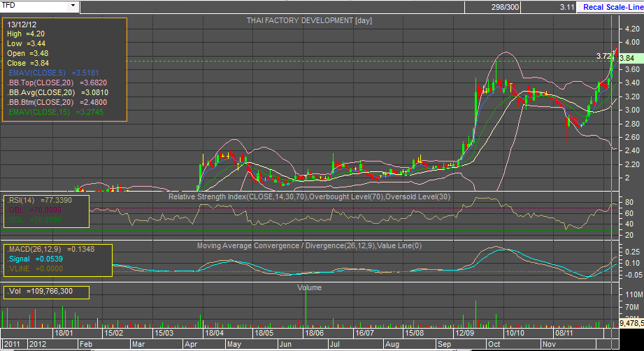Click the 13/12/12 date in info box
644x351 pixels.
22,24
